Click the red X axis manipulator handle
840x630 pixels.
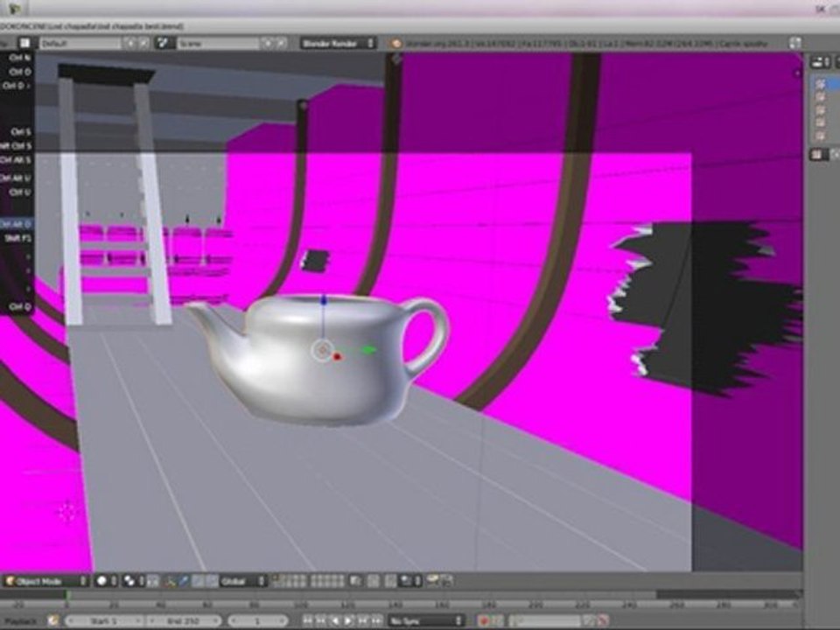(336, 356)
